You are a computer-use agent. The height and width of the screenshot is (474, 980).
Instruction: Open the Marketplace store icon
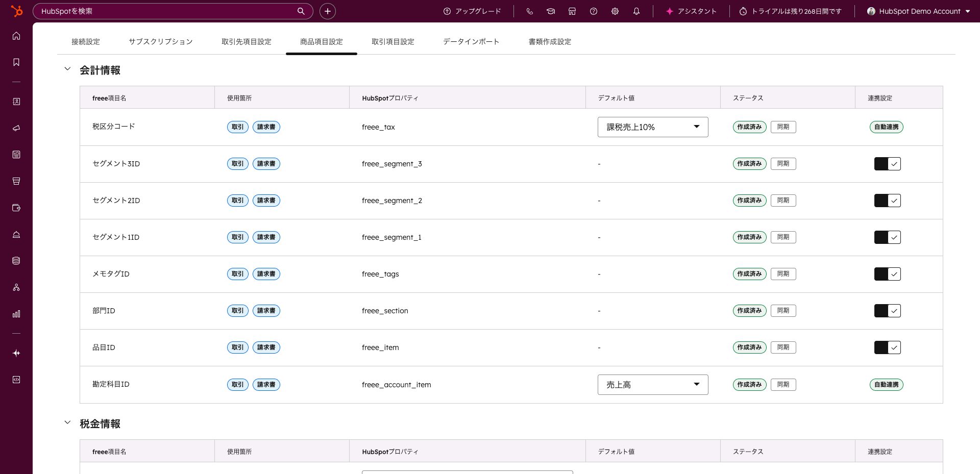click(572, 11)
